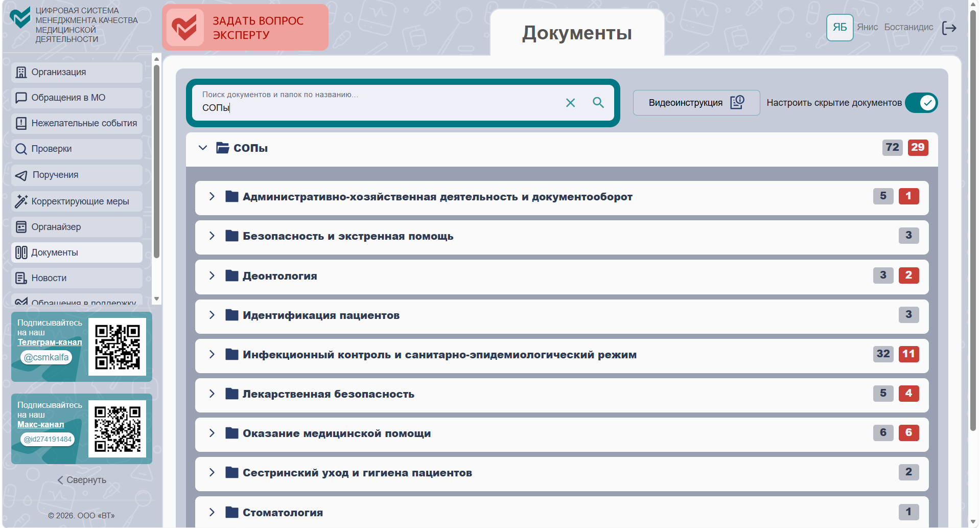980x528 pixels.
Task: Select the Документы sidebar item
Action: [77, 252]
